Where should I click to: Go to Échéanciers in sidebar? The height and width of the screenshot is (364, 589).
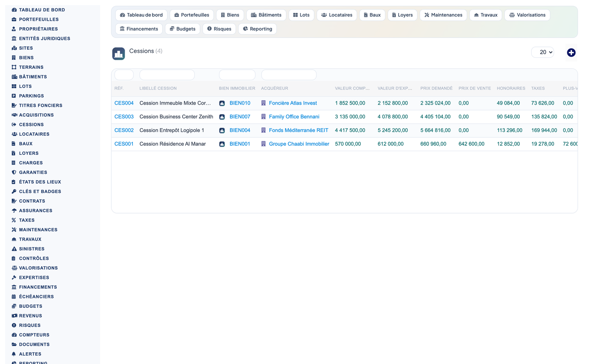click(36, 297)
